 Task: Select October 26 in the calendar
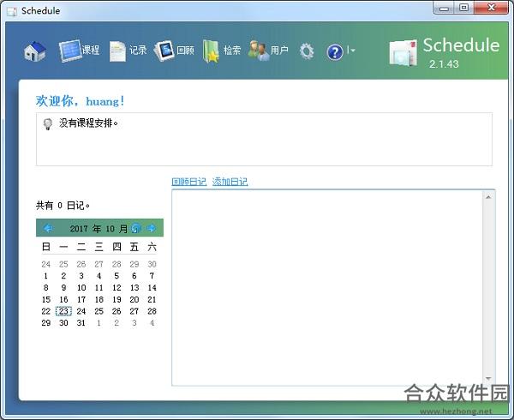[x=117, y=311]
